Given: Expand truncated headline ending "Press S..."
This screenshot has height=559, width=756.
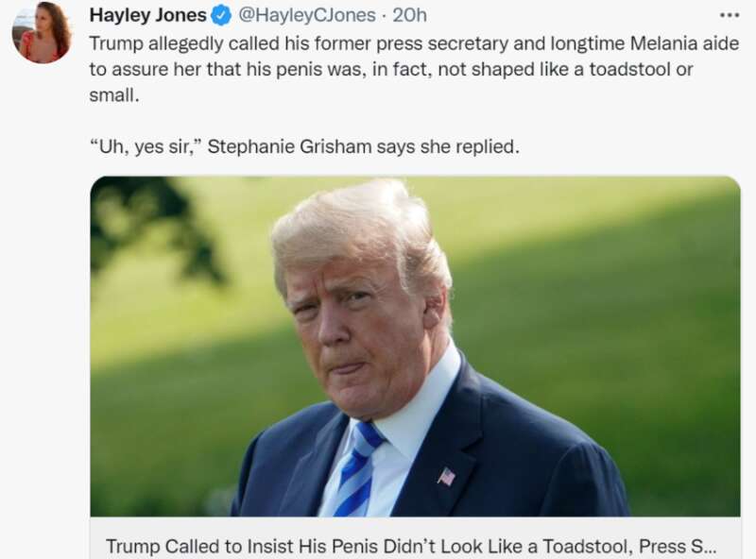Looking at the screenshot, I should coord(678,547).
